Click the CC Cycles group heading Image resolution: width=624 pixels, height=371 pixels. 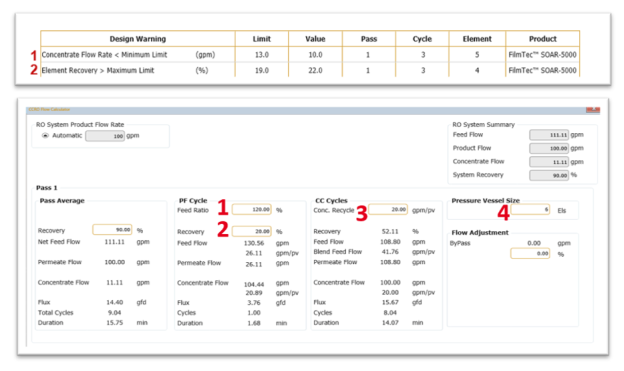(331, 201)
